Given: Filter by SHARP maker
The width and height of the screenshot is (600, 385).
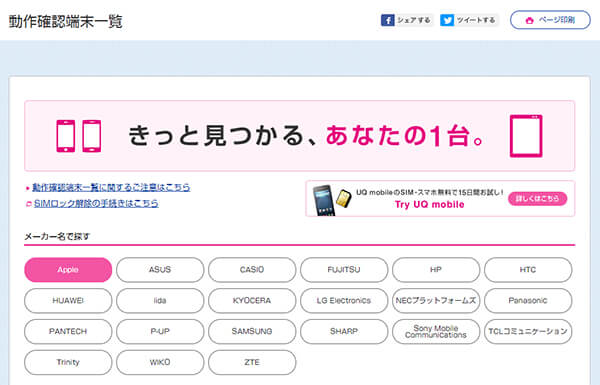Looking at the screenshot, I should click(x=344, y=331).
